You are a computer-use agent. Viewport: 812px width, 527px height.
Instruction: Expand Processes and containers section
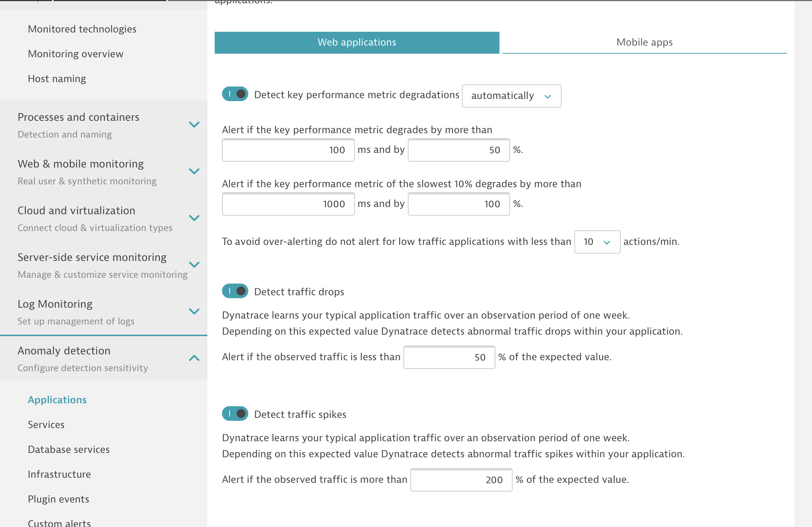coord(104,125)
